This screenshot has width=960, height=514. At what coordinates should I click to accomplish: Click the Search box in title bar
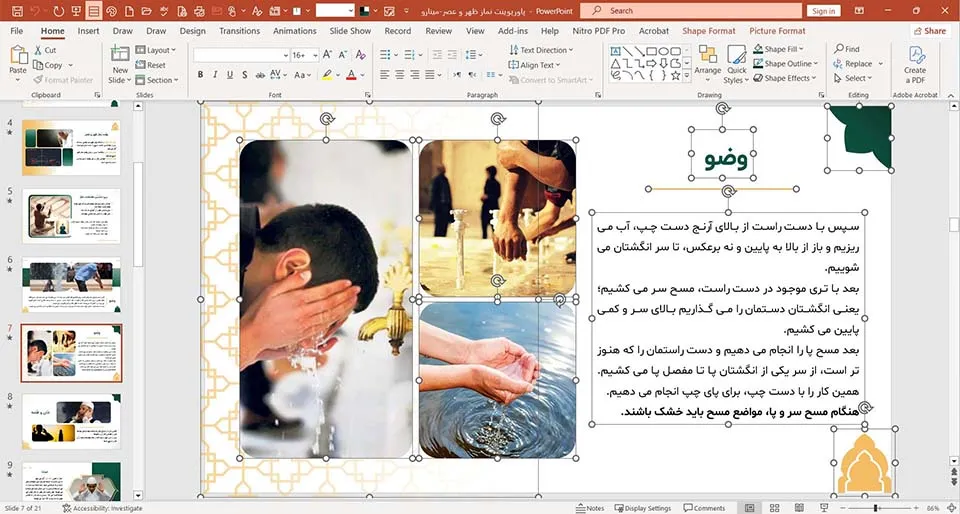point(691,11)
